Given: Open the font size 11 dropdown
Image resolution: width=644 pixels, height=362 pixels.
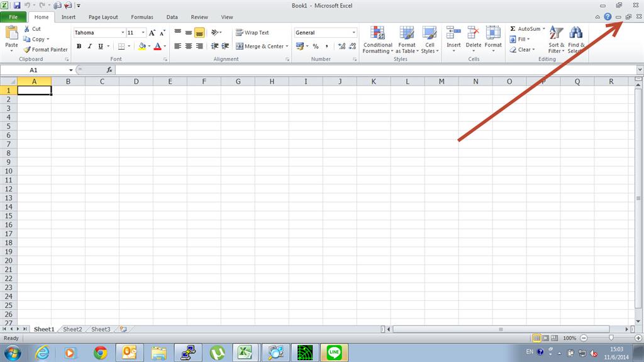Looking at the screenshot, I should [143, 33].
